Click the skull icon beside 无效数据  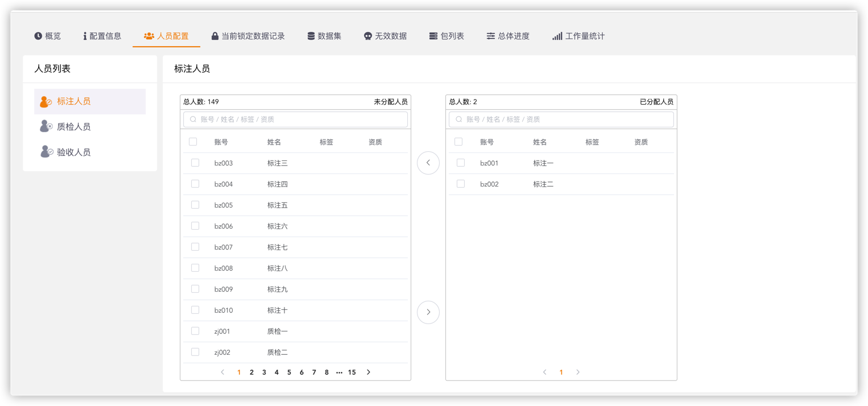[x=368, y=36]
